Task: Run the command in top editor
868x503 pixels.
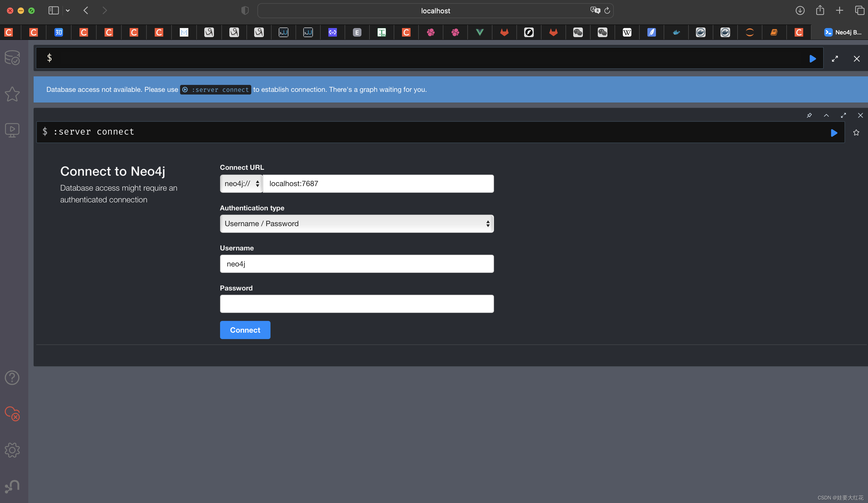Action: pyautogui.click(x=813, y=59)
